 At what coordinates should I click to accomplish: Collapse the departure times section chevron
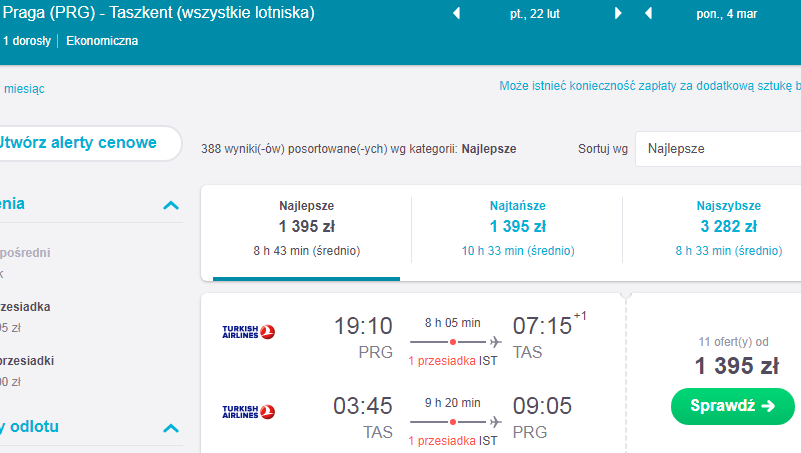click(x=171, y=428)
